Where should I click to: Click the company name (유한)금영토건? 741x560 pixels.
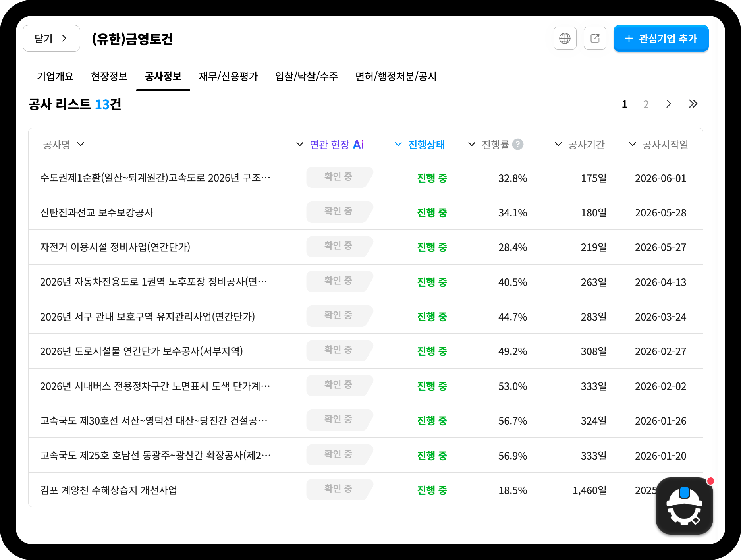pyautogui.click(x=132, y=39)
